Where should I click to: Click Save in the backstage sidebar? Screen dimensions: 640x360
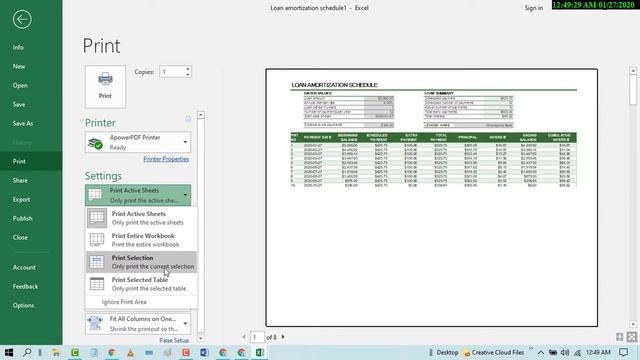(19, 104)
